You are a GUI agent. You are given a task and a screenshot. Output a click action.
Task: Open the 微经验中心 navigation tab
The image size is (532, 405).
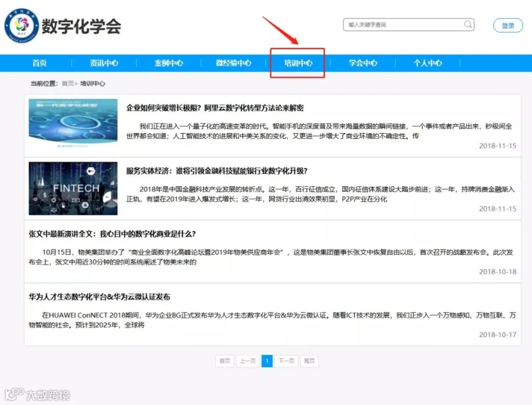(x=233, y=63)
